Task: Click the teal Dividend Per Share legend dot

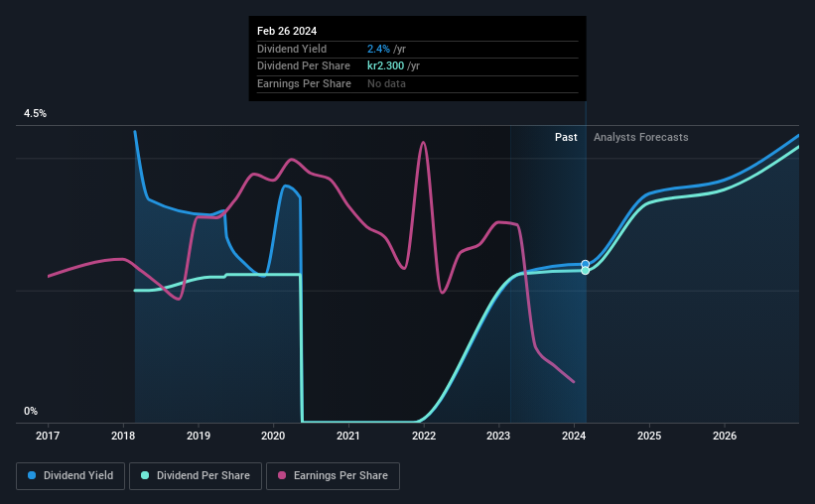Action: pyautogui.click(x=145, y=475)
